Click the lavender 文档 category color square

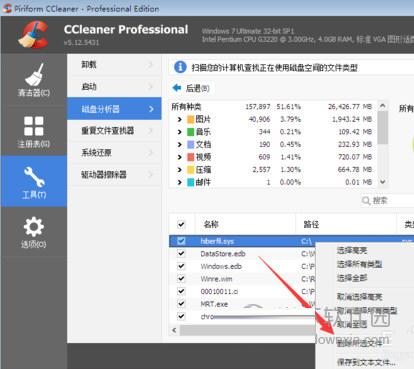[x=190, y=144]
